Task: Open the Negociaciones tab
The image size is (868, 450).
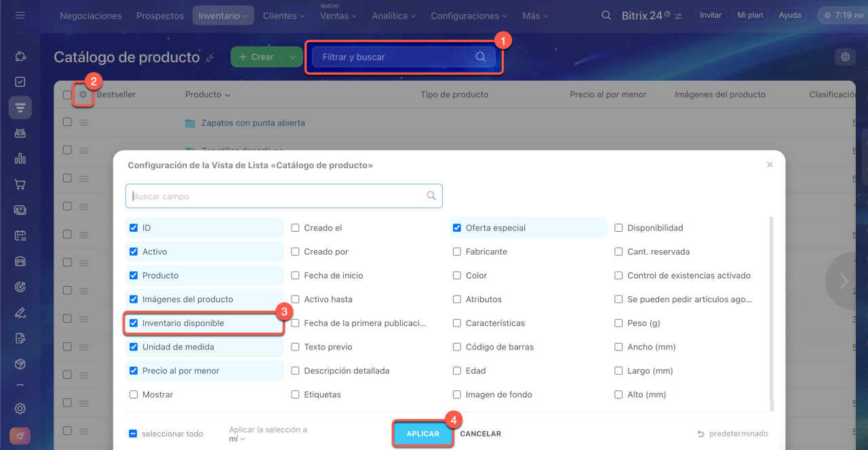Action: click(91, 16)
